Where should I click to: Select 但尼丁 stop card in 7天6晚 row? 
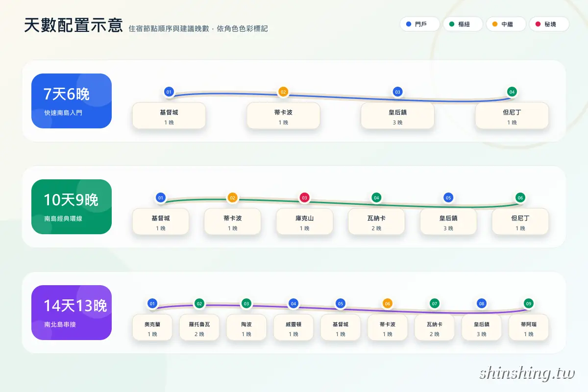click(x=512, y=116)
